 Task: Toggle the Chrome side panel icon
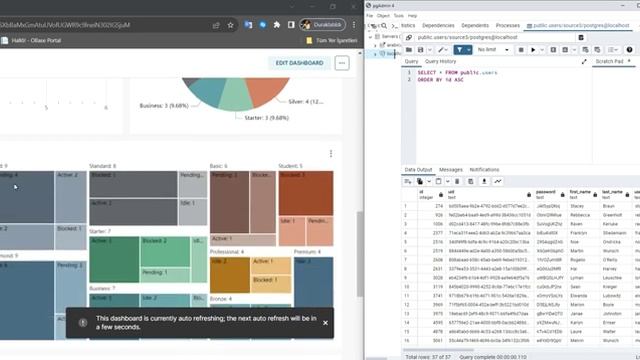(291, 25)
